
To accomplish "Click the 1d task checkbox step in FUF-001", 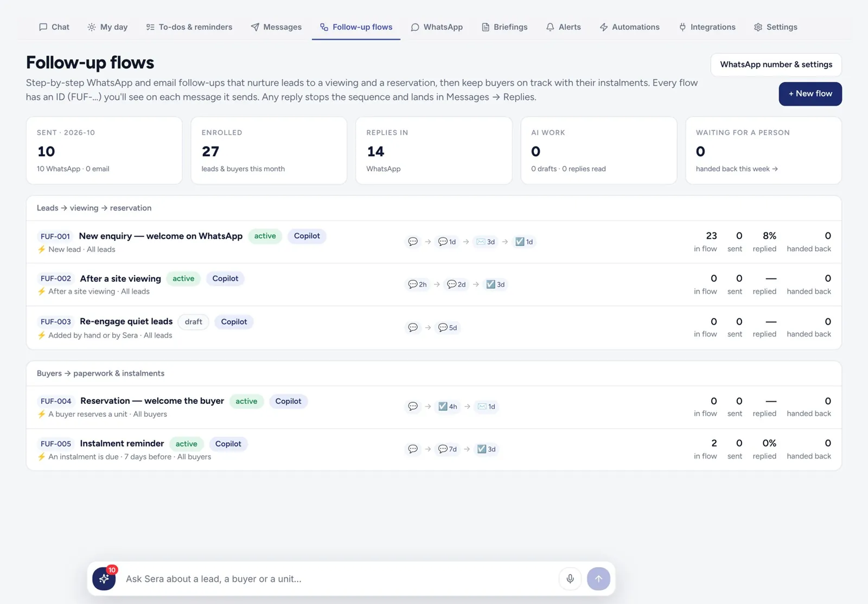I will point(524,241).
